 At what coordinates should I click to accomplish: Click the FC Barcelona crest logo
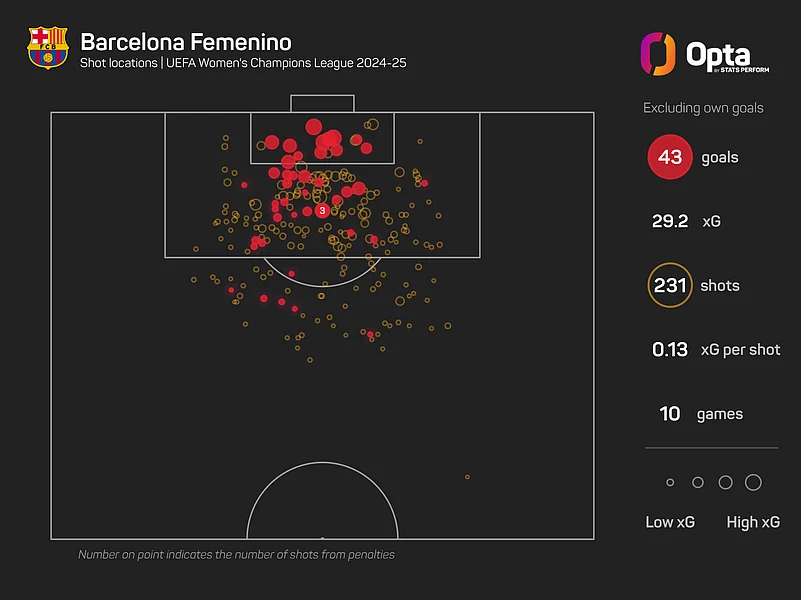tap(47, 47)
